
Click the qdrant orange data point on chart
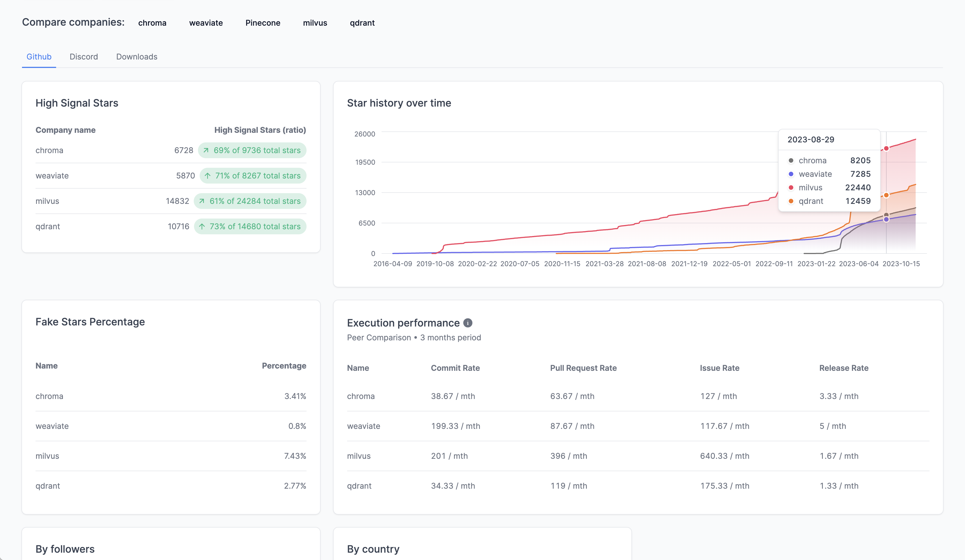(x=886, y=195)
